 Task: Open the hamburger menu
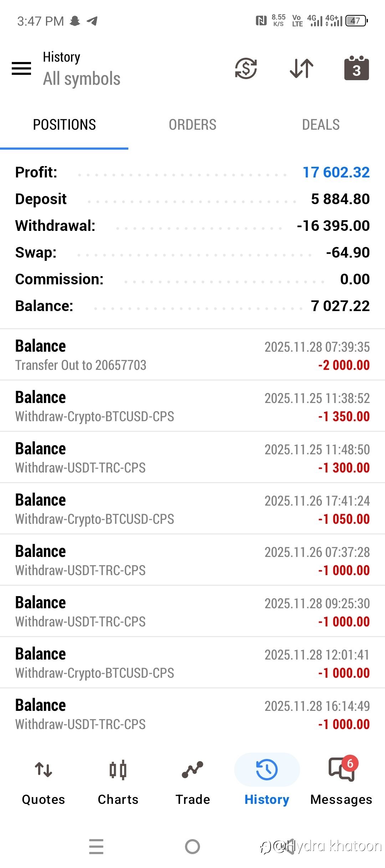(x=21, y=68)
